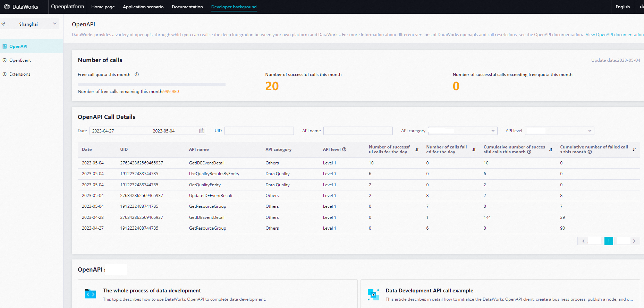Click the data development code folder icon
This screenshot has height=308, width=644.
(91, 294)
